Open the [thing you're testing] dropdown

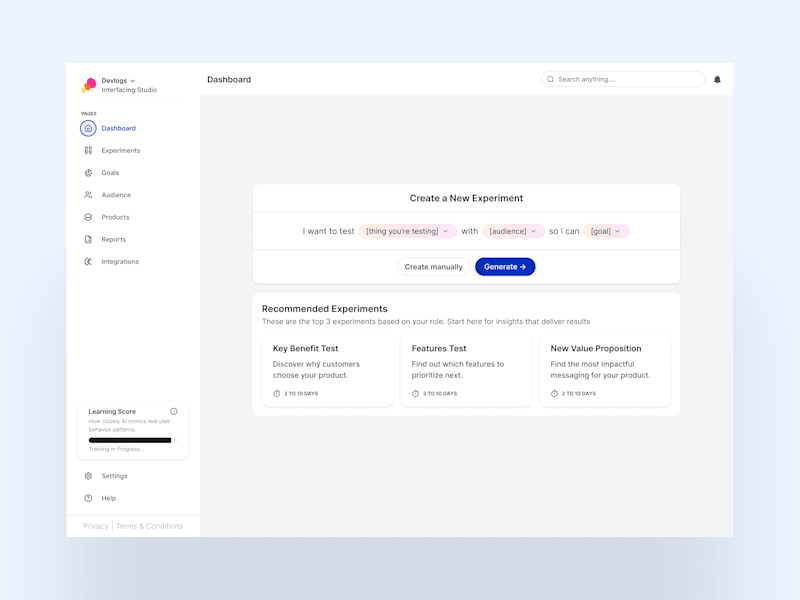coord(407,231)
